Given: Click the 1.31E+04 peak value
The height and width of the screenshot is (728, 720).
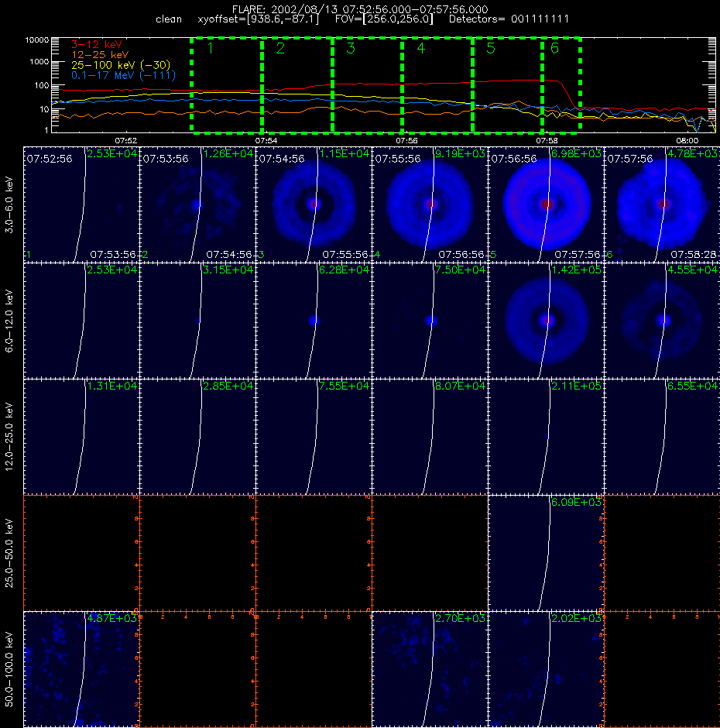Looking at the screenshot, I should click(x=112, y=386).
